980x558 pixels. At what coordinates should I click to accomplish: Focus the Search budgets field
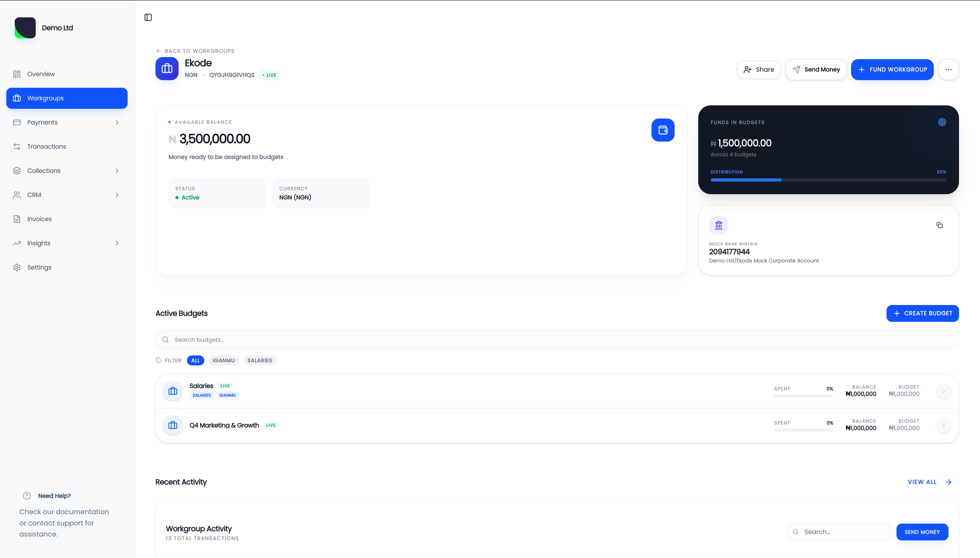[557, 339]
